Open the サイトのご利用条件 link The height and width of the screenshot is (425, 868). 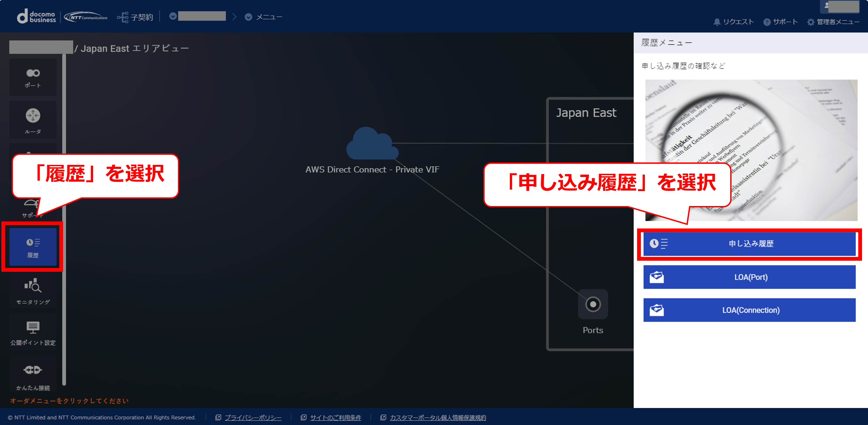336,418
